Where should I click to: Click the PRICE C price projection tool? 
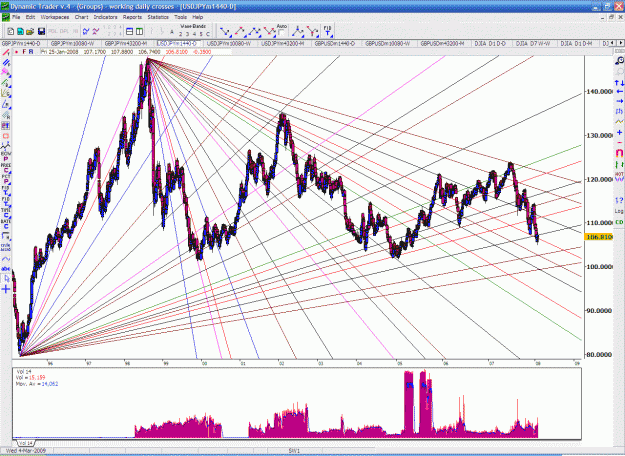[x=6, y=167]
